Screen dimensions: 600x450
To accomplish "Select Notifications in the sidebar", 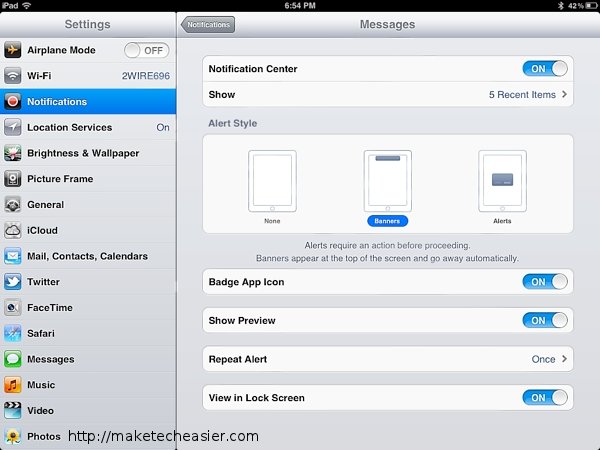I will coord(88,101).
